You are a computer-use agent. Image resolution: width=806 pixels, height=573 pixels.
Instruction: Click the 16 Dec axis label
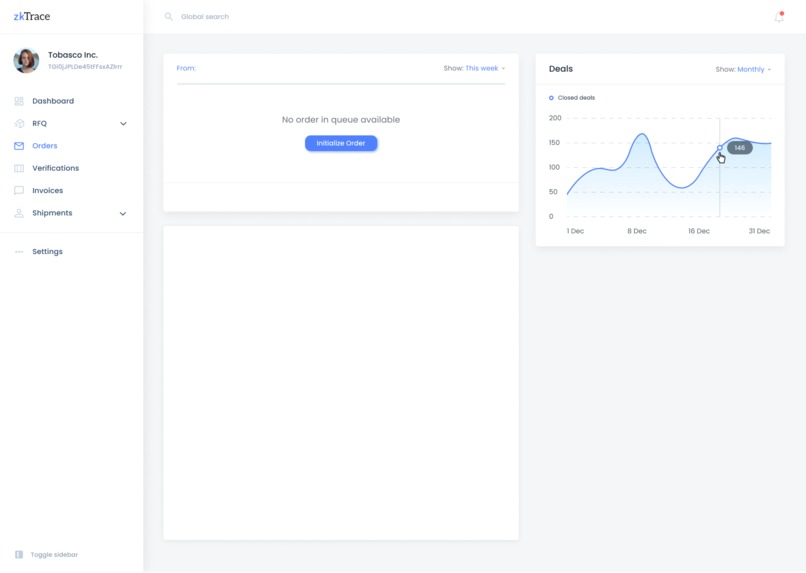(699, 231)
